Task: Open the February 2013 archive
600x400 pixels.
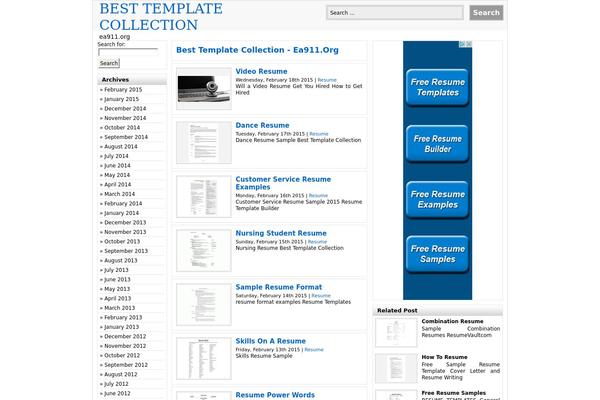Action: click(x=123, y=317)
